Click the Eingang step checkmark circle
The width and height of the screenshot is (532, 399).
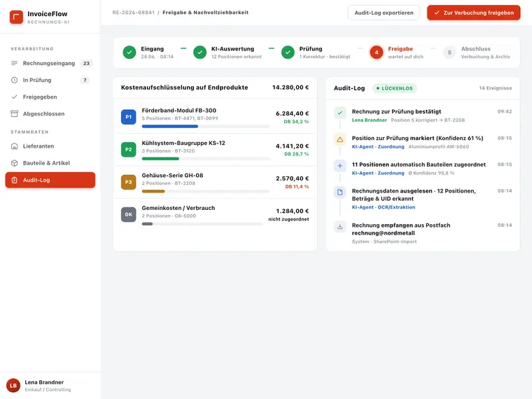129,52
